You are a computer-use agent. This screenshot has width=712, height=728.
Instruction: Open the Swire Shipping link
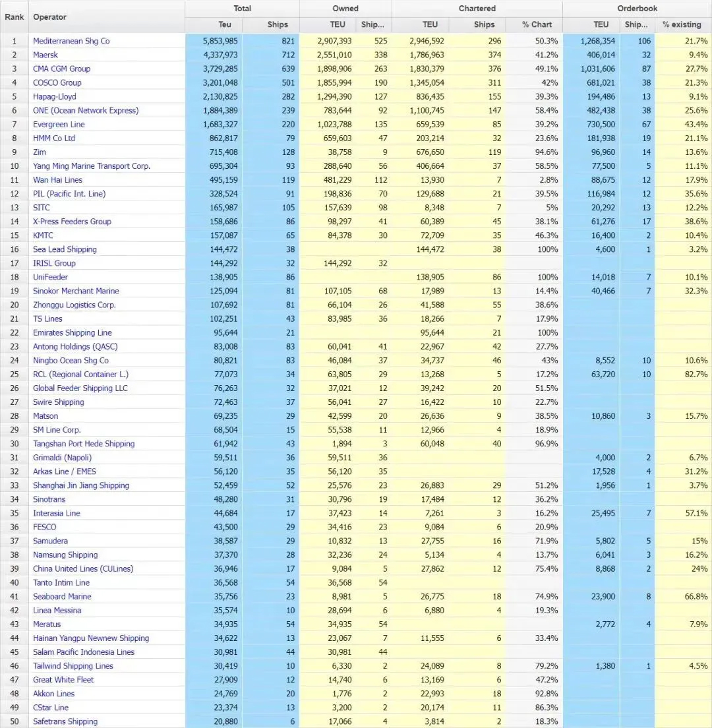coord(58,402)
